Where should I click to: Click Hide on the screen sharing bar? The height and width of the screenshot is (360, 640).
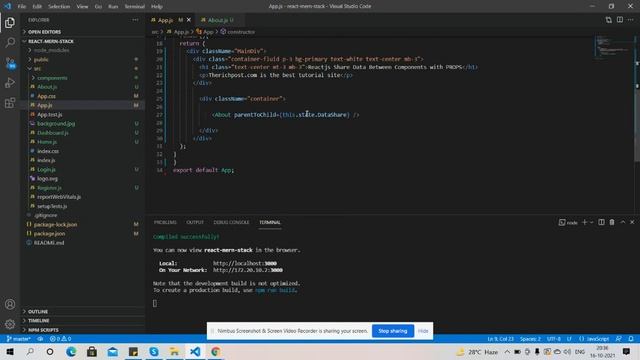point(423,331)
